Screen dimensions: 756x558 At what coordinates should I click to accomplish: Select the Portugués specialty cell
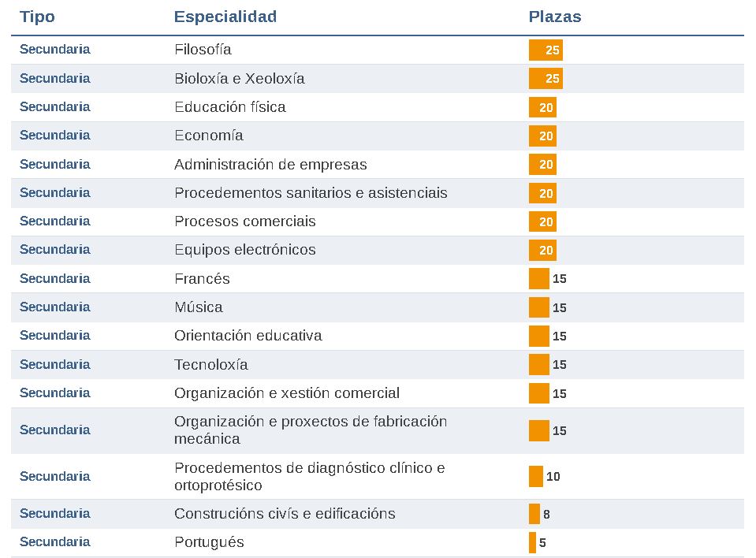click(x=209, y=542)
